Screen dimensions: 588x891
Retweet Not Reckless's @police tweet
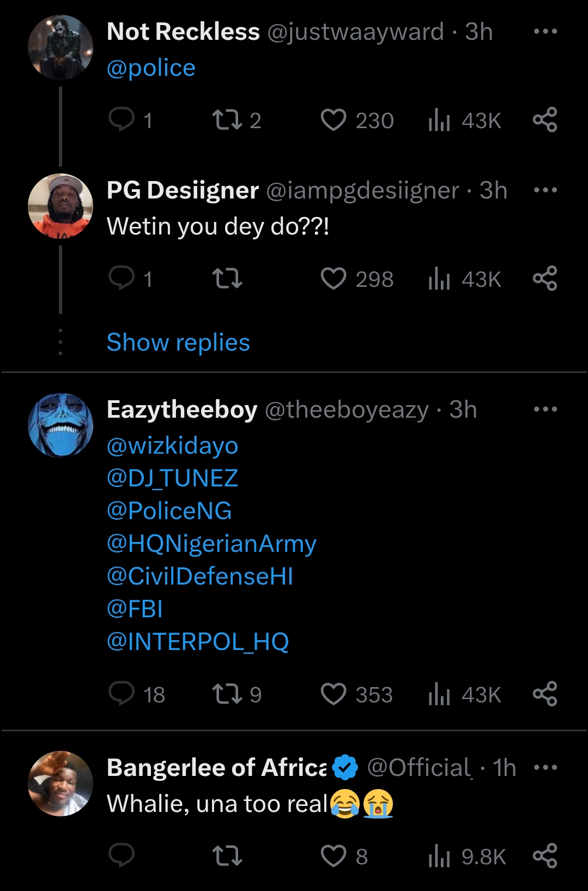tap(227, 120)
